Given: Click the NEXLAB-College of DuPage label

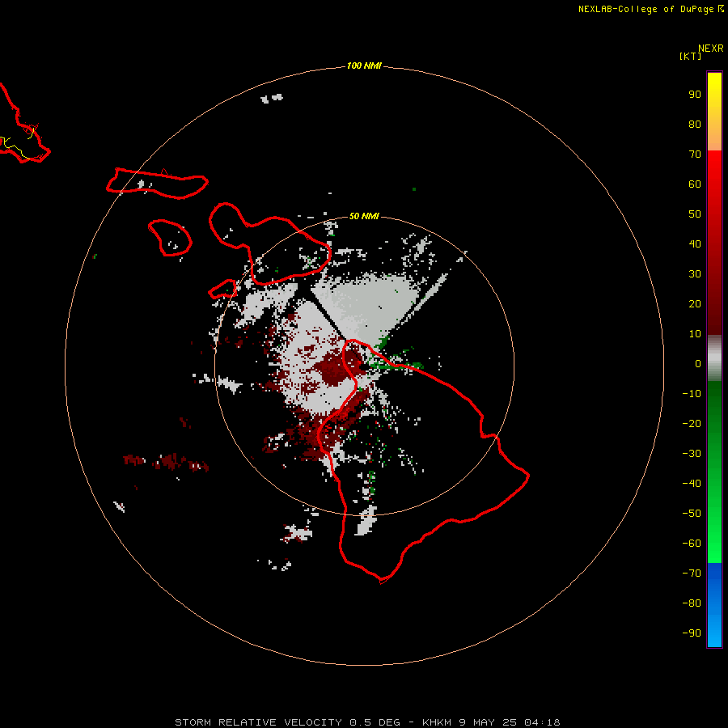Looking at the screenshot, I should click(645, 9).
